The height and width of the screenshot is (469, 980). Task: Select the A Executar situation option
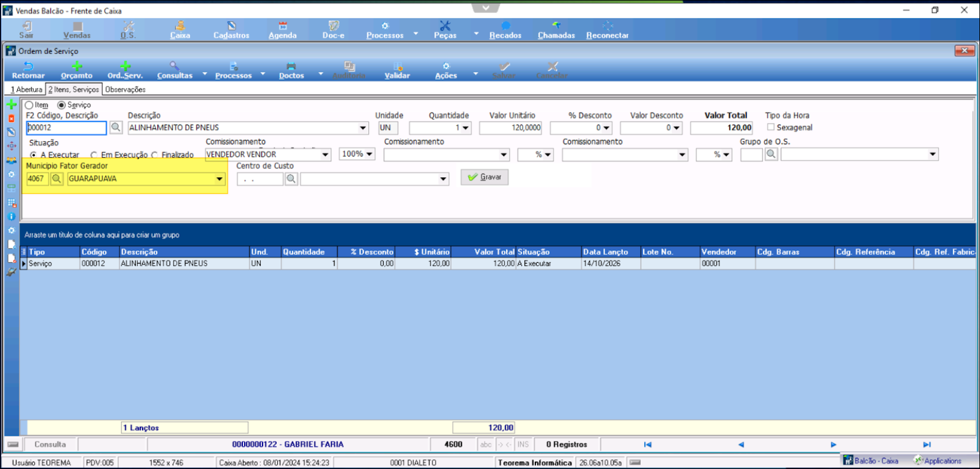(x=34, y=155)
